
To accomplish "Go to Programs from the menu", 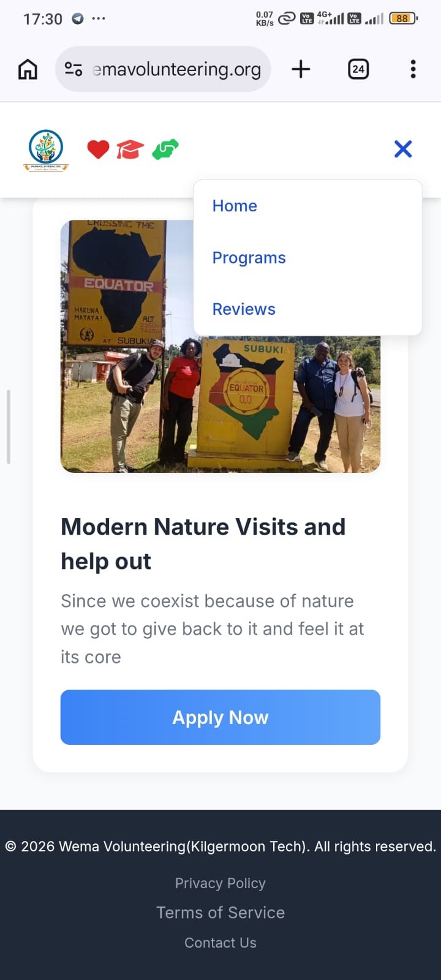I will pyautogui.click(x=249, y=258).
